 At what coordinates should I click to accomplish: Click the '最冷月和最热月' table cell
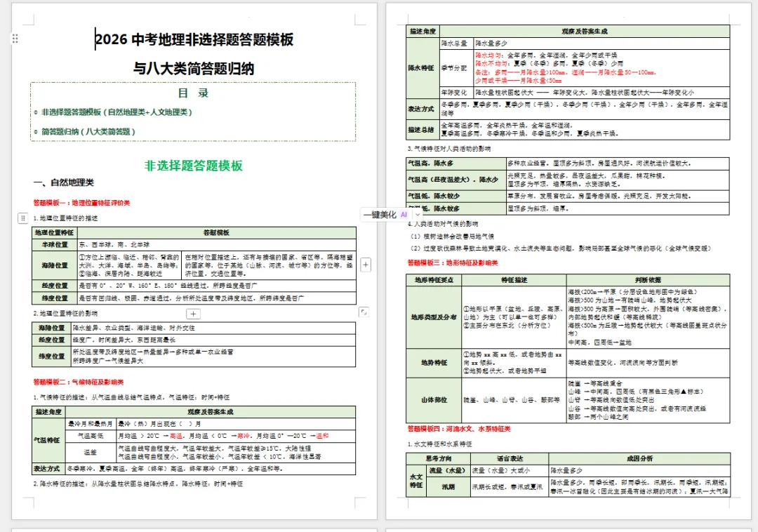pyautogui.click(x=91, y=424)
